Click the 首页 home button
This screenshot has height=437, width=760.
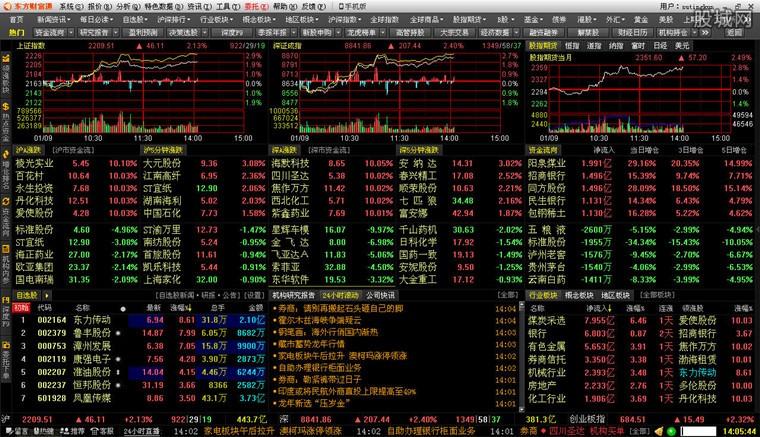point(16,19)
